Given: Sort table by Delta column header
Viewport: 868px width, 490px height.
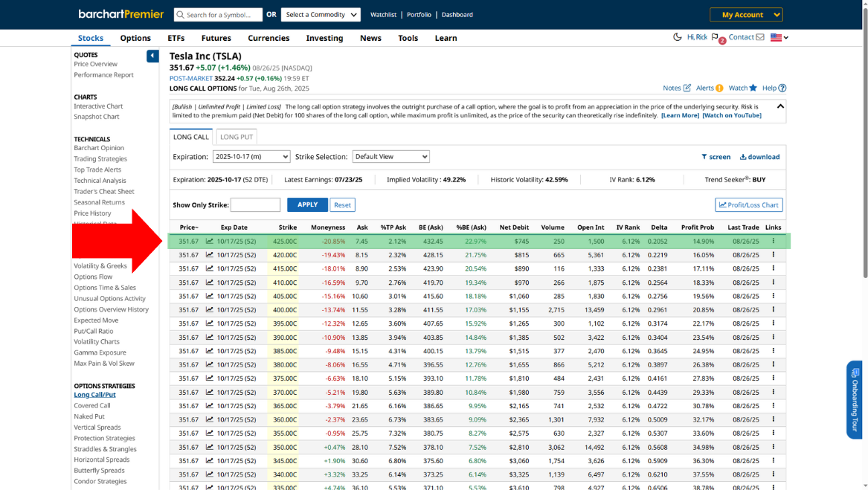Looking at the screenshot, I should pos(659,227).
